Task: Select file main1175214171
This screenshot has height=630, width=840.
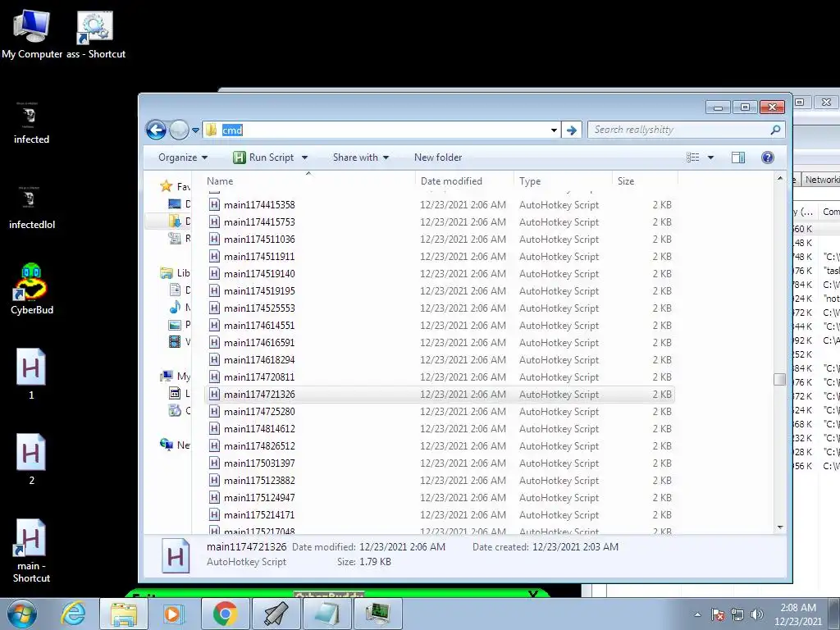Action: coord(440,515)
